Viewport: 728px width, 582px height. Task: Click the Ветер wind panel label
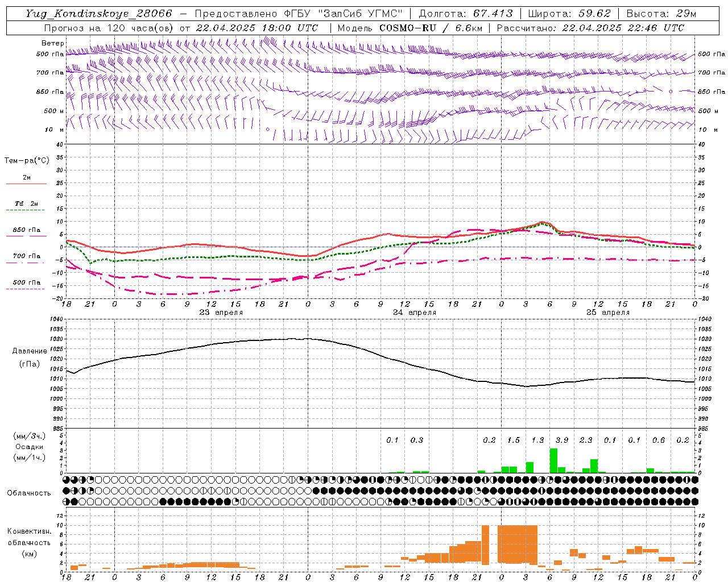52,43
